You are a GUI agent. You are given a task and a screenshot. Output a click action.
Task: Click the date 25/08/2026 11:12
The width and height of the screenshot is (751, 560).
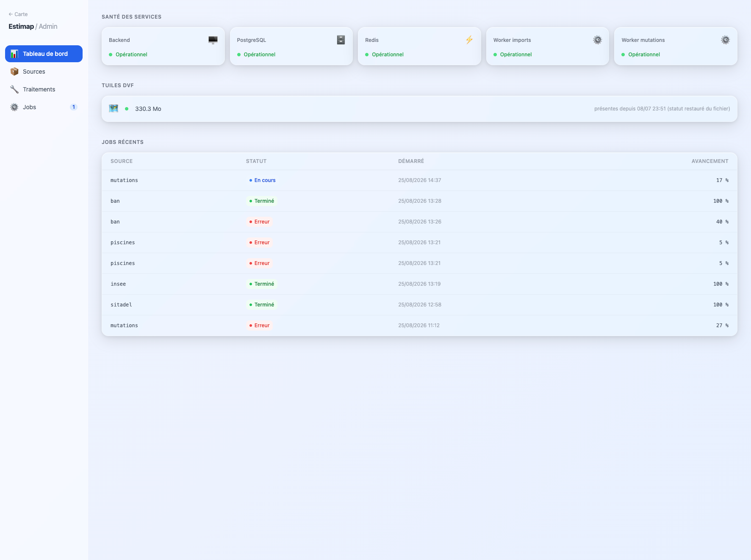click(x=419, y=326)
